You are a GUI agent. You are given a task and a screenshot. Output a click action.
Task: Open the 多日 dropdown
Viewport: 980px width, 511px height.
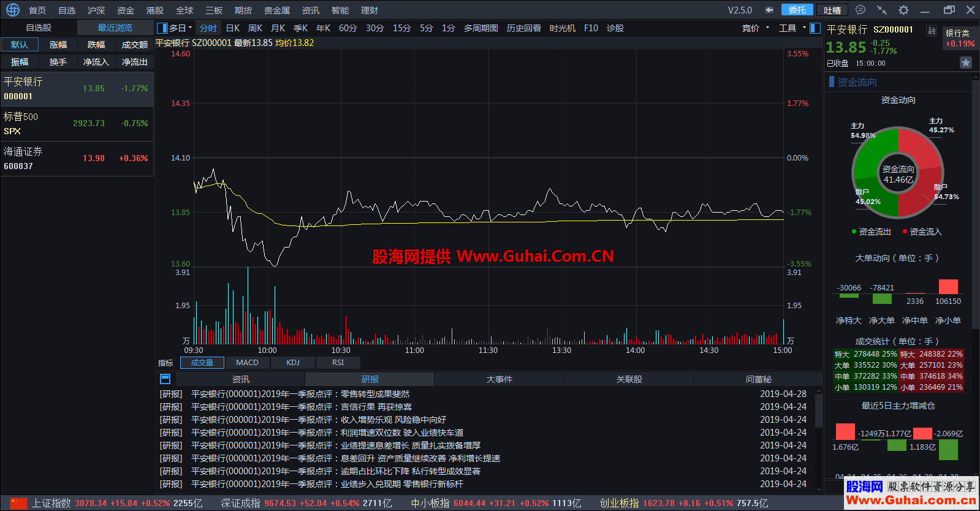point(180,28)
